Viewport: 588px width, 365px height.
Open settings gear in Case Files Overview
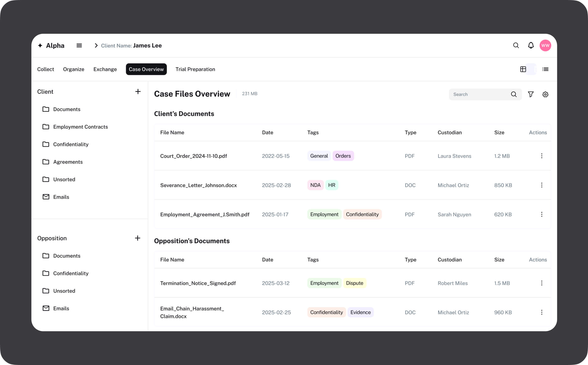tap(545, 94)
